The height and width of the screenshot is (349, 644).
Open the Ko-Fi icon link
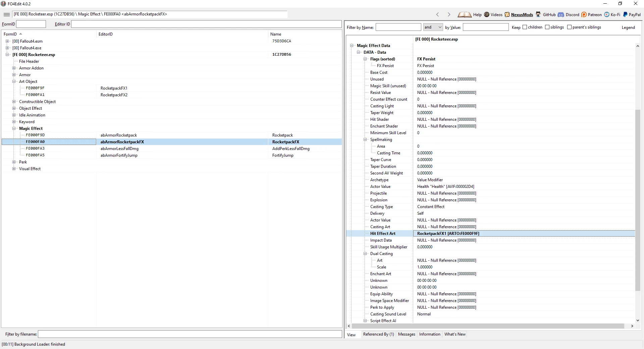(x=607, y=14)
